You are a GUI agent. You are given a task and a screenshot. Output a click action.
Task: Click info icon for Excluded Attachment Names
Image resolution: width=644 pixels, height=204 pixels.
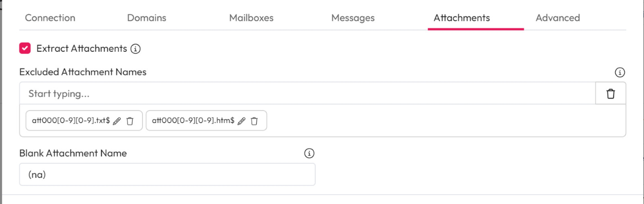[620, 72]
